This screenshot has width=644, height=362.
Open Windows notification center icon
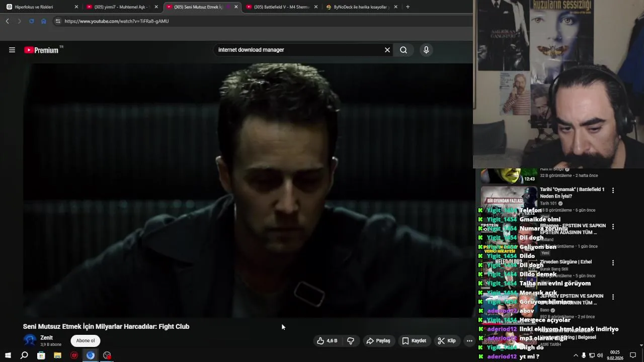point(633,355)
